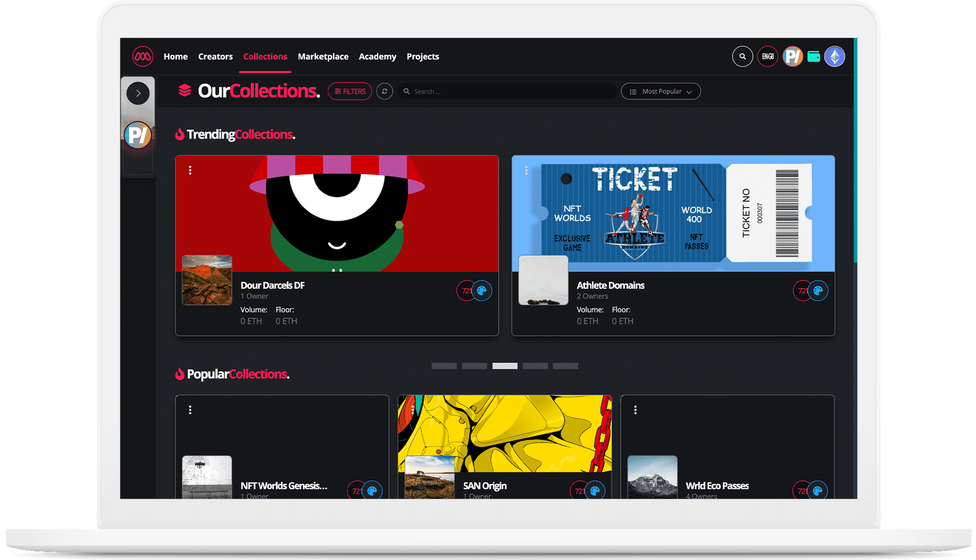
Task: Click the 721 badge on Athlete Domains
Action: [801, 291]
